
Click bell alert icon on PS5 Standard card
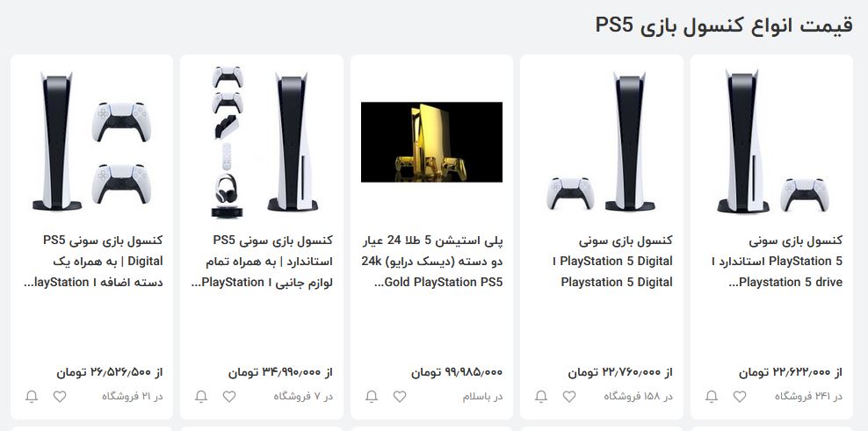pos(712,397)
